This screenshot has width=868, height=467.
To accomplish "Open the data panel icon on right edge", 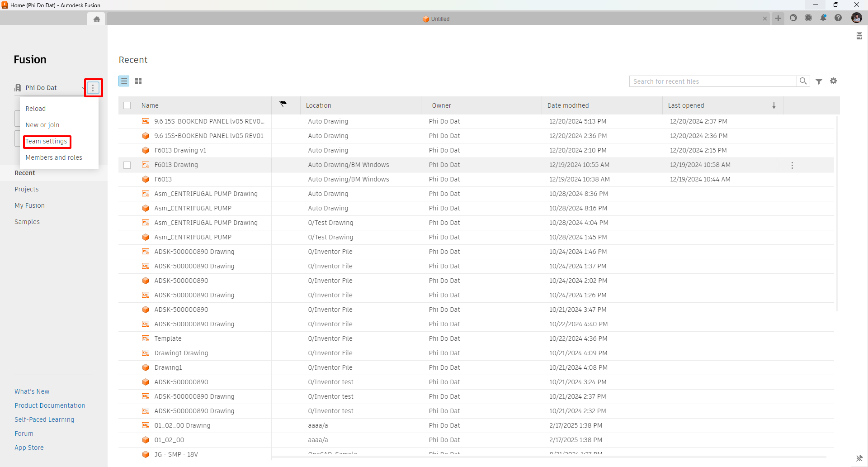I will [x=859, y=36].
